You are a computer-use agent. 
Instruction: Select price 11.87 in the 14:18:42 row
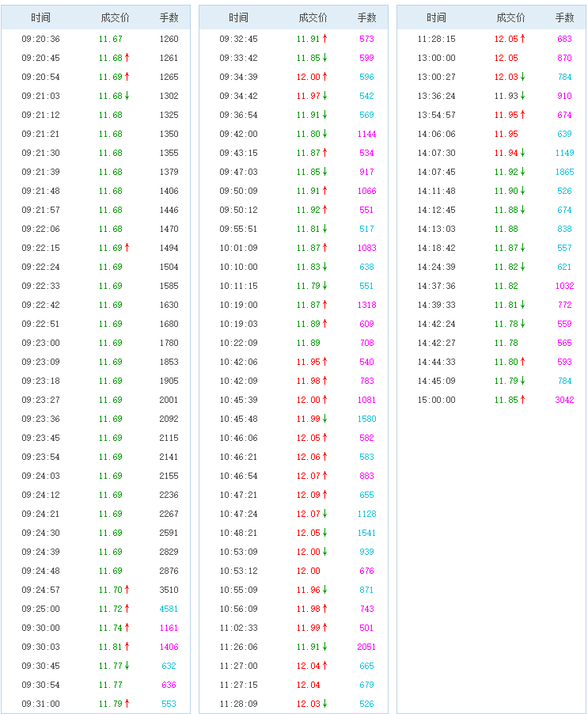point(506,249)
